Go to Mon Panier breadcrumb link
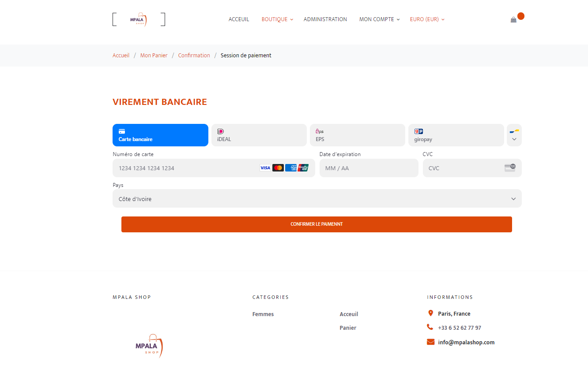This screenshot has height=369, width=588. [x=154, y=56]
